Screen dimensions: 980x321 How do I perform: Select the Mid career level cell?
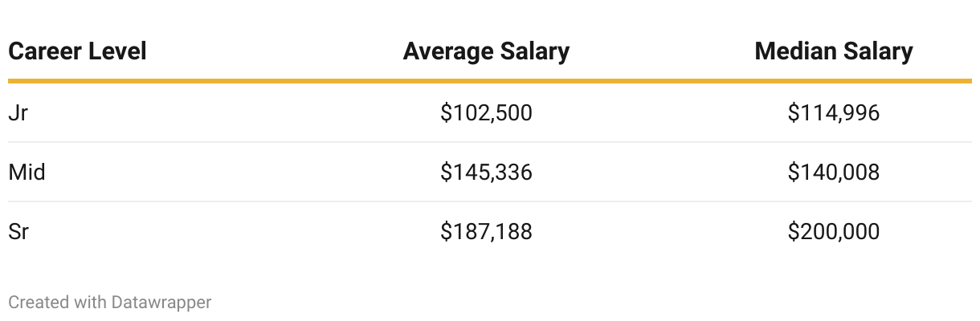click(x=27, y=172)
